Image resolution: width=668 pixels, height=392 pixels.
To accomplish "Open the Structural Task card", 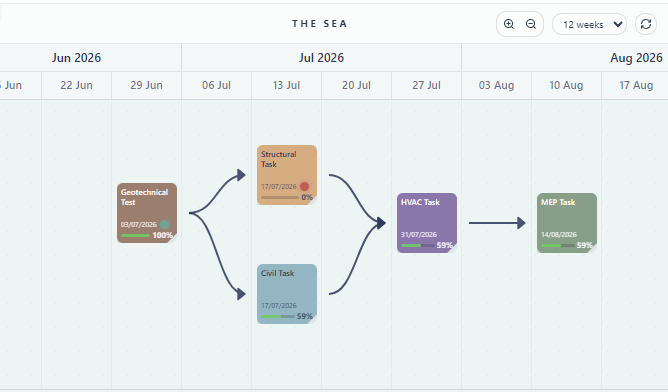I will (287, 175).
